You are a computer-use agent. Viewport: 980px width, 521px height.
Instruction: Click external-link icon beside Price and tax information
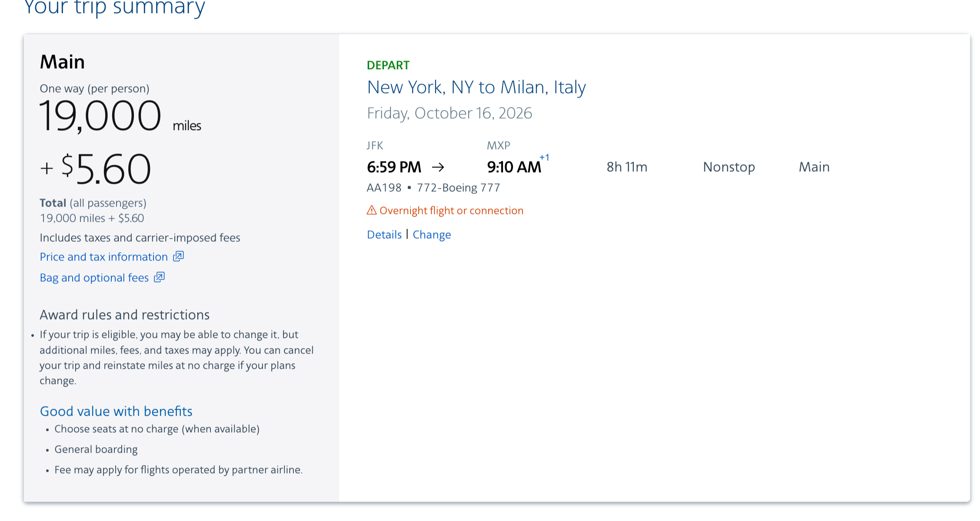[x=179, y=256]
